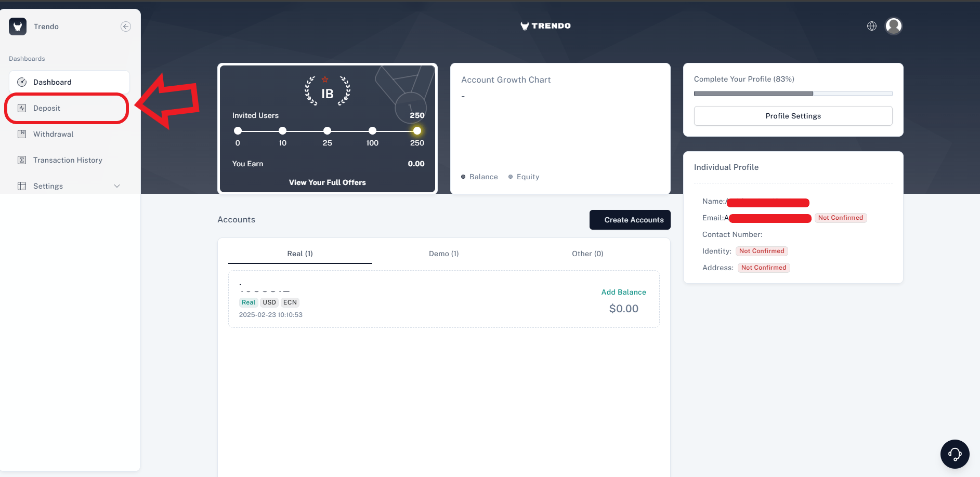Select the Real (1) accounts tab
Screen dimensions: 980x477
coord(300,254)
